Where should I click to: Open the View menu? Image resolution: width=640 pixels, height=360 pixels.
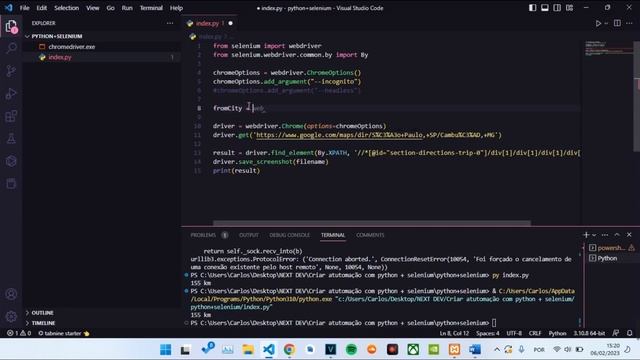pyautogui.click(x=93, y=8)
